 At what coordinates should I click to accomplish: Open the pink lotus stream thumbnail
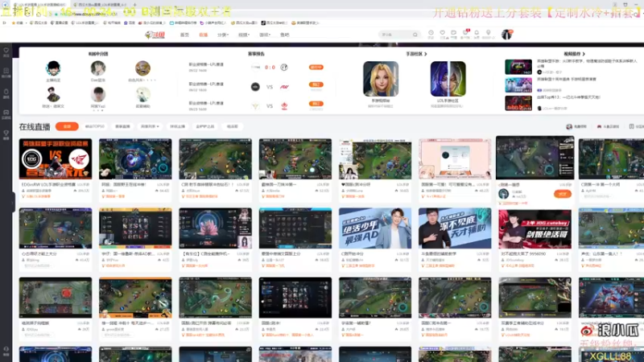215,228
